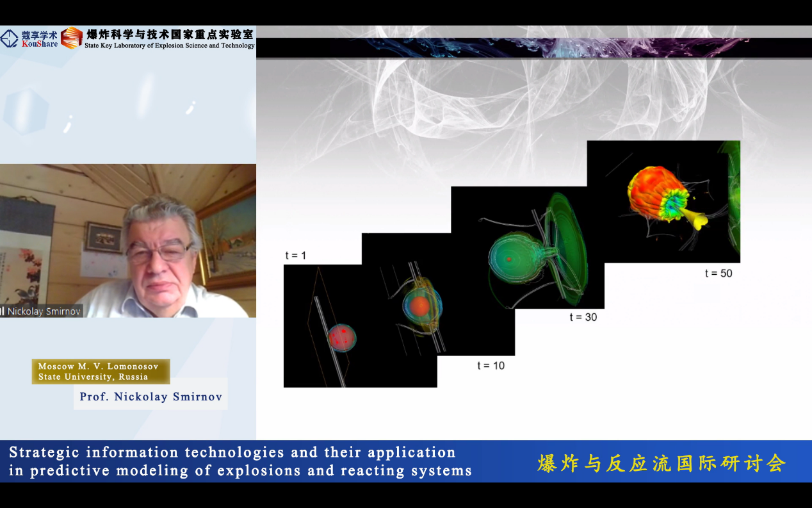Click the orange State Key Laboratory emblem
This screenshot has height=508, width=812.
coord(71,38)
